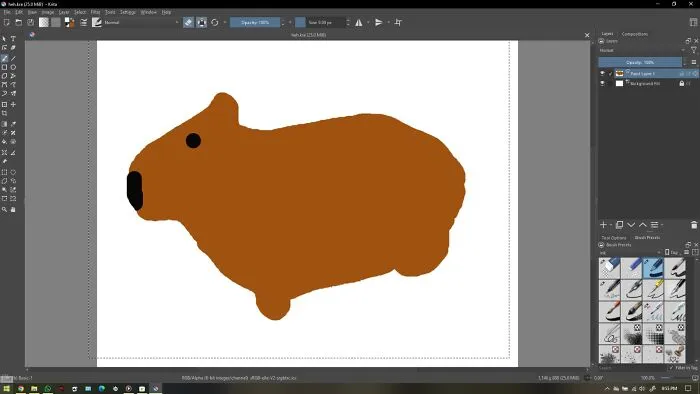Select the Pan tool
This screenshot has height=394, width=700.
point(13,209)
